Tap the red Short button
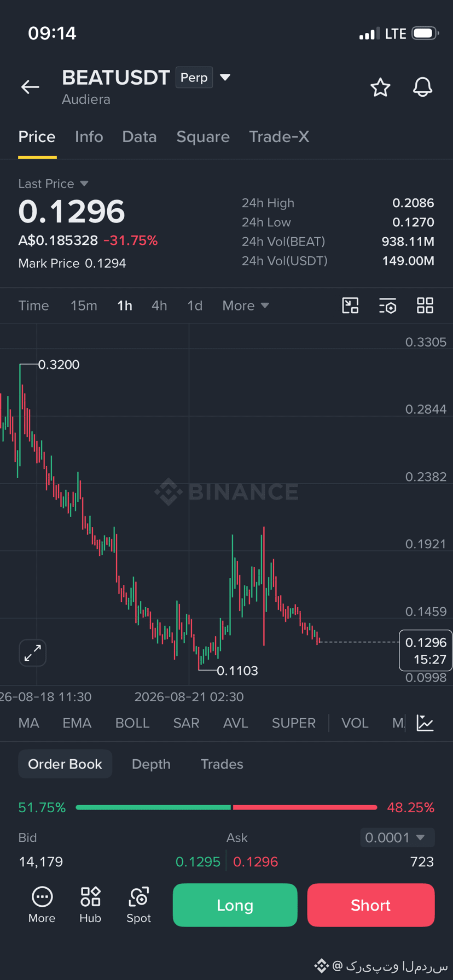The image size is (453, 980). pos(371,905)
